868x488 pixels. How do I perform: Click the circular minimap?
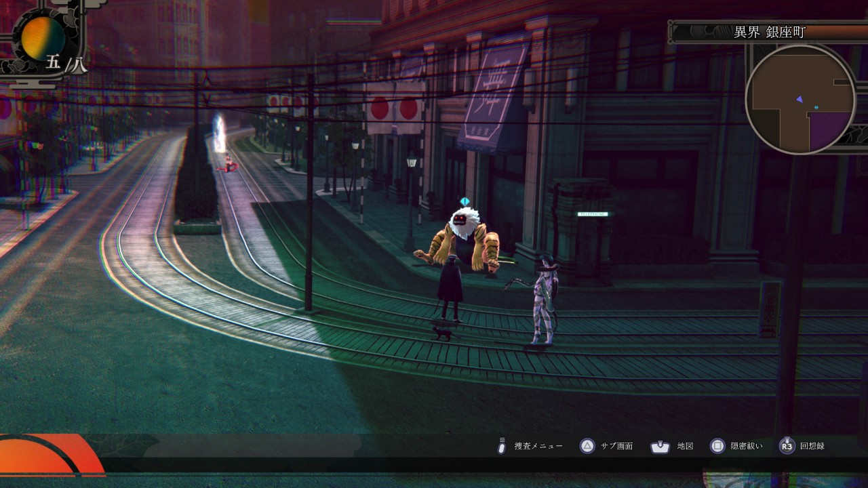800,100
